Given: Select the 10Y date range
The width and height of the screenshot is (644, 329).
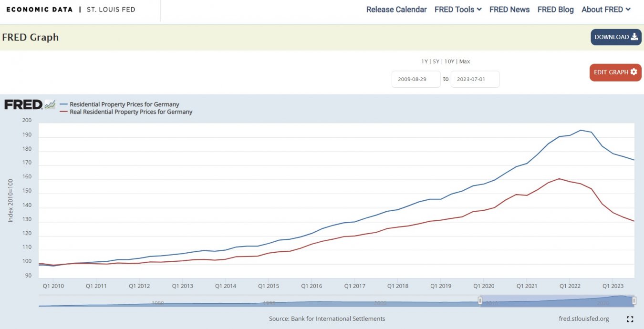Looking at the screenshot, I should click(x=449, y=62).
